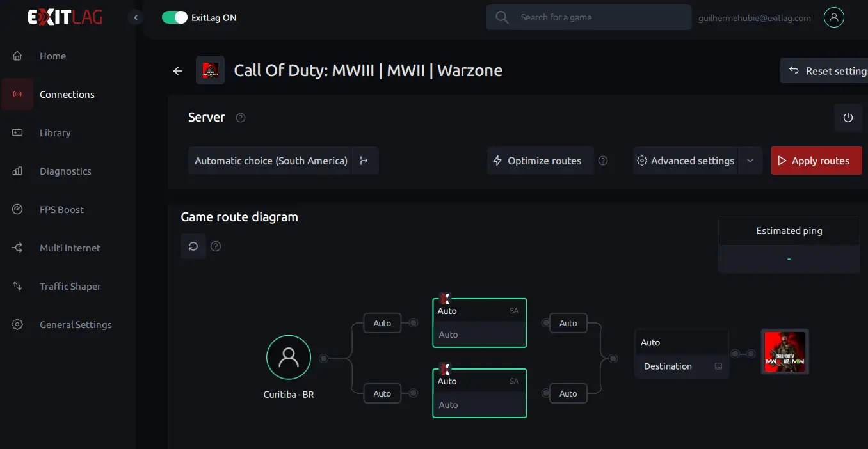This screenshot has width=868, height=449.
Task: Click the Search for a game field
Action: coord(589,17)
